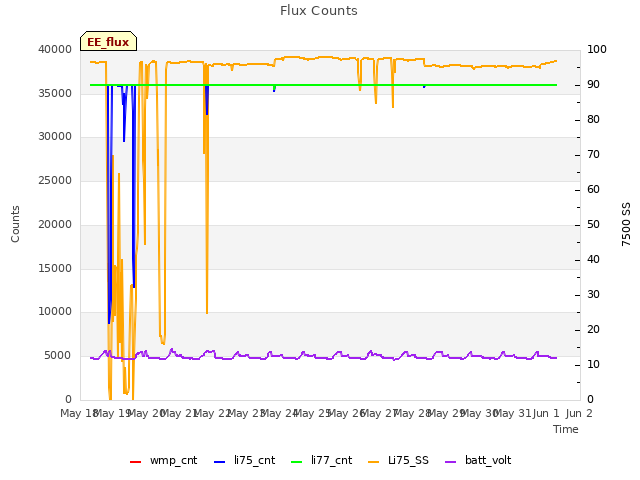The image size is (640, 480).
Task: Click the 15000 left axis label
Action: [x=55, y=268]
